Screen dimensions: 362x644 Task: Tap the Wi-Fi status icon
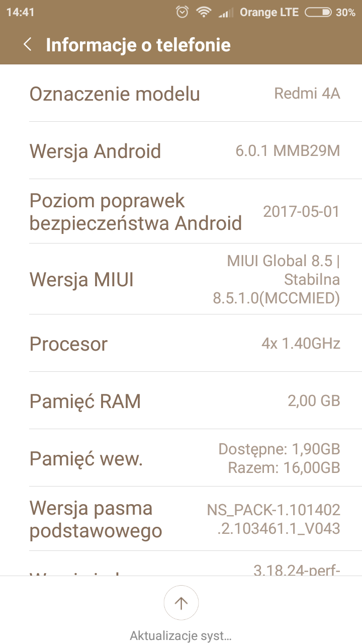204,12
